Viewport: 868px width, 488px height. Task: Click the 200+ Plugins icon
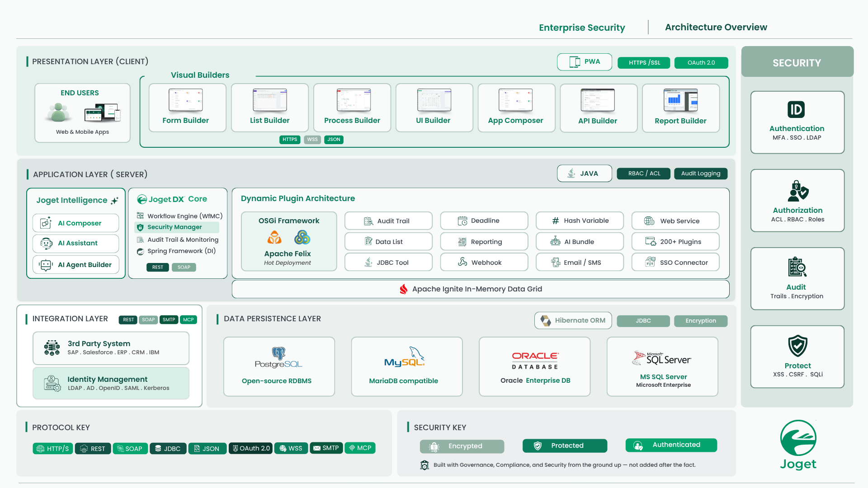[651, 241]
